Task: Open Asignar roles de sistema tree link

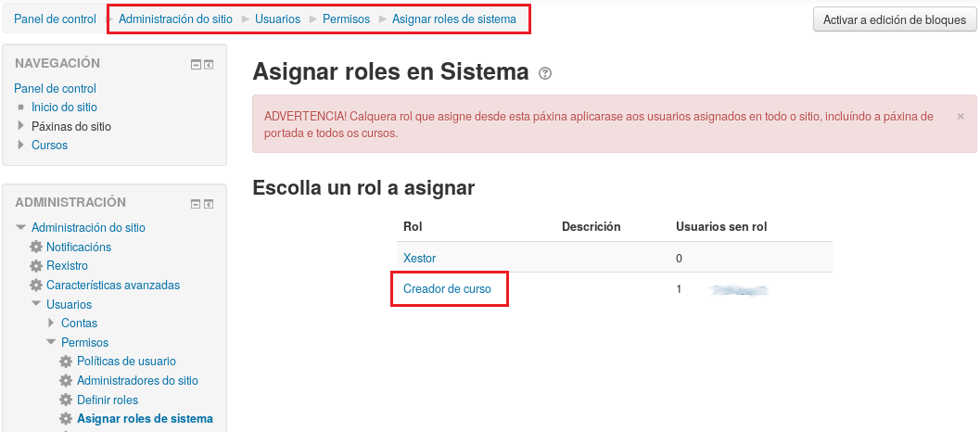Action: coord(145,419)
